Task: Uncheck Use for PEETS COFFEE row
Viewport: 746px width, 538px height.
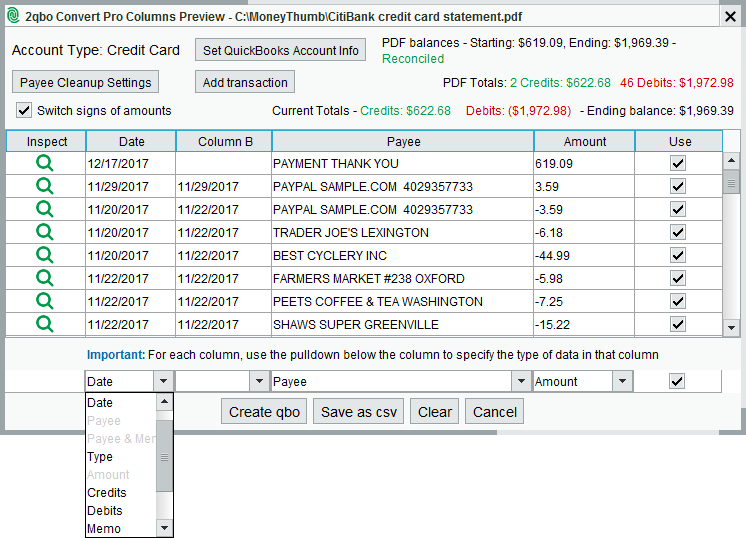Action: point(678,301)
